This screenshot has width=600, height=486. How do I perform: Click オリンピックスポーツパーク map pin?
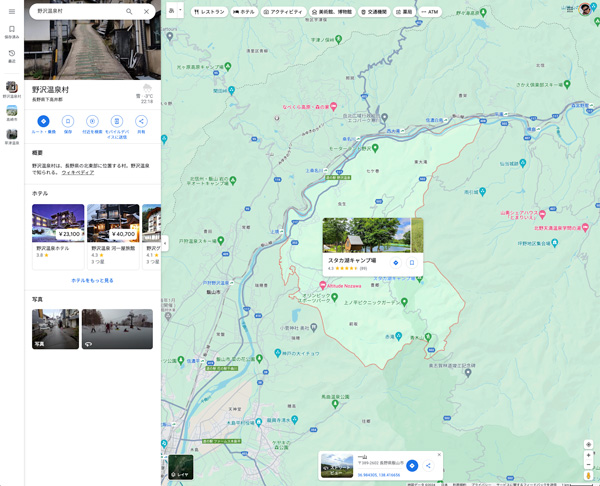(x=334, y=297)
